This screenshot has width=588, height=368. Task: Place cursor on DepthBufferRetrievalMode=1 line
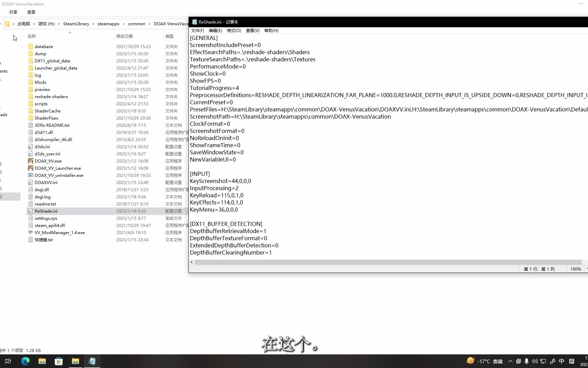[228, 231]
